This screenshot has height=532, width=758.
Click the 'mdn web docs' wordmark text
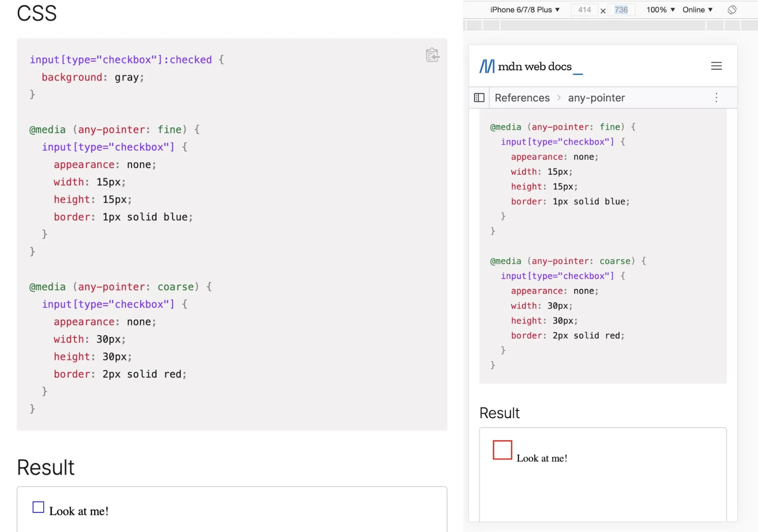[535, 66]
